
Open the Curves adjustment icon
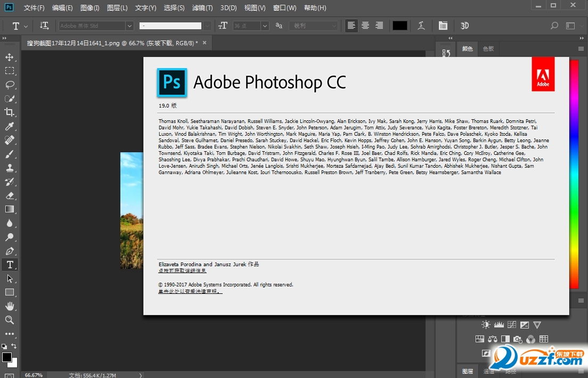[510, 324]
